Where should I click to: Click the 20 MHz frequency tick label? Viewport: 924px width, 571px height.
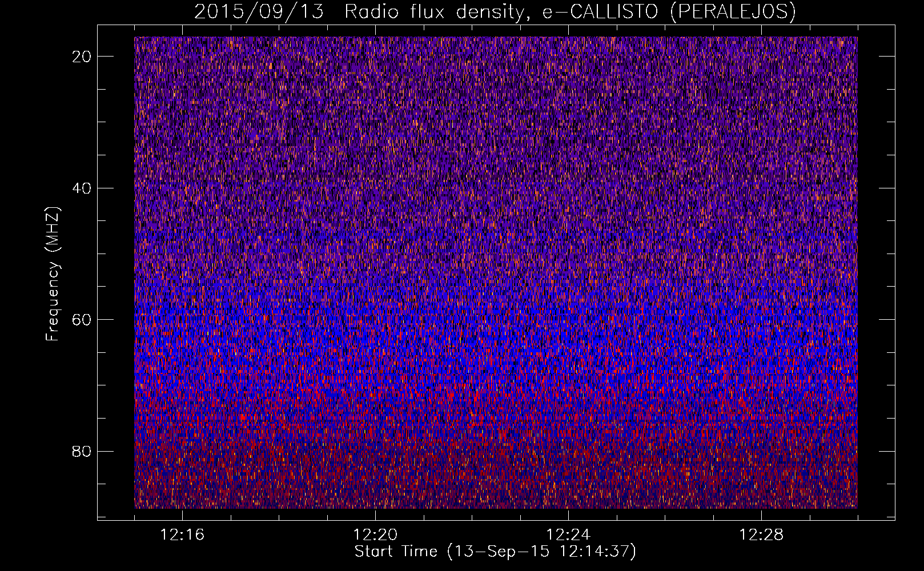[x=82, y=57]
